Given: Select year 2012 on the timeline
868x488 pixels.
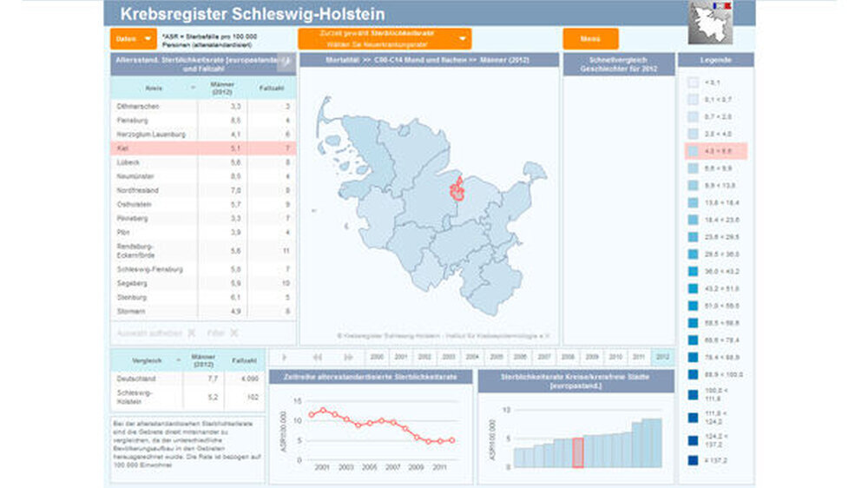Looking at the screenshot, I should 662,357.
